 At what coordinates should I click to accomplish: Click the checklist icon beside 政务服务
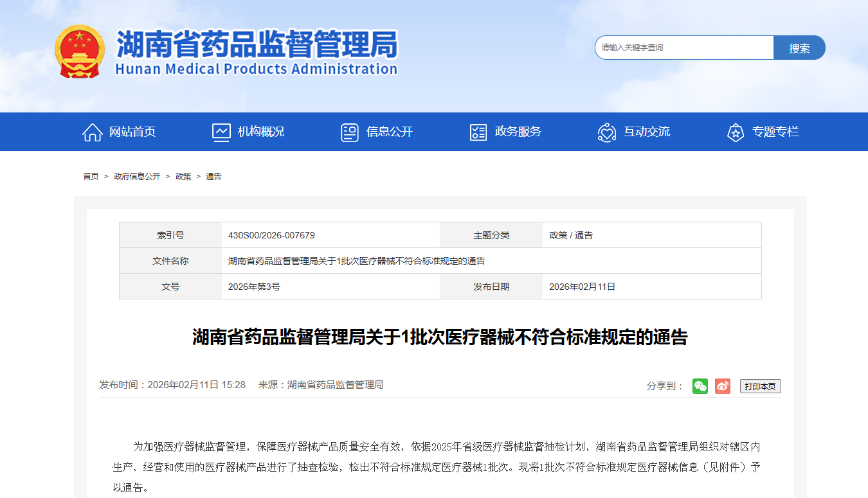click(478, 132)
